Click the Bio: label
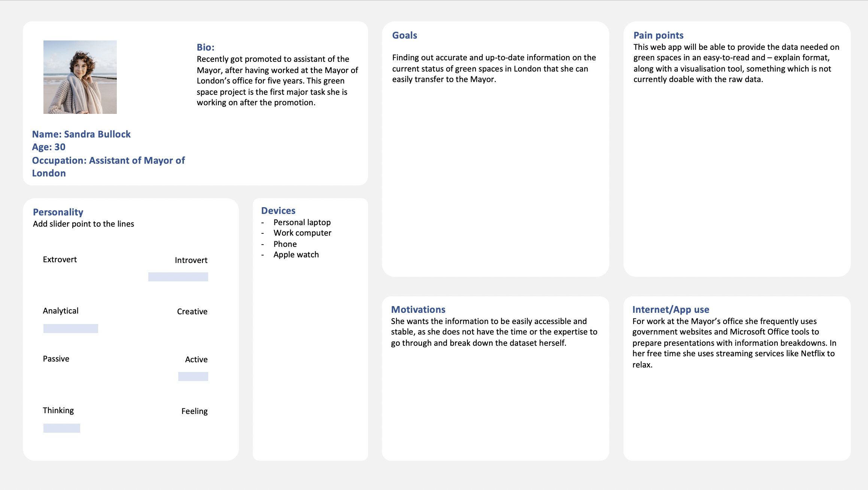The width and height of the screenshot is (868, 490). pos(206,47)
